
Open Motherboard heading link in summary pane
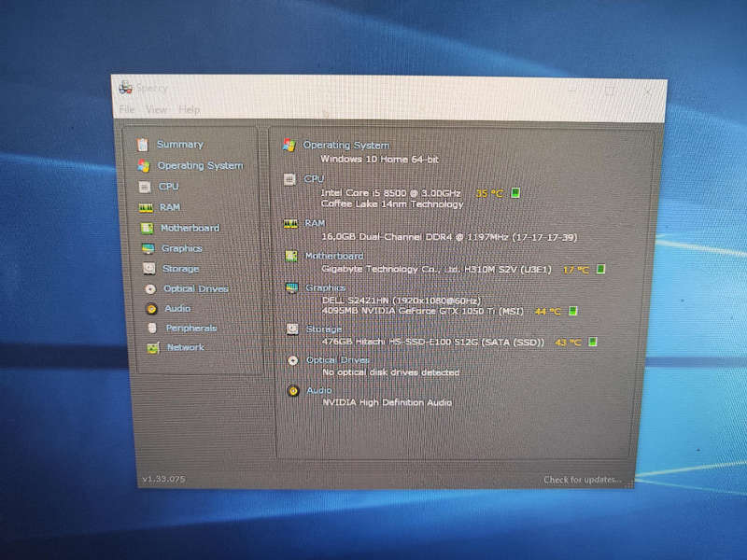pyautogui.click(x=334, y=256)
